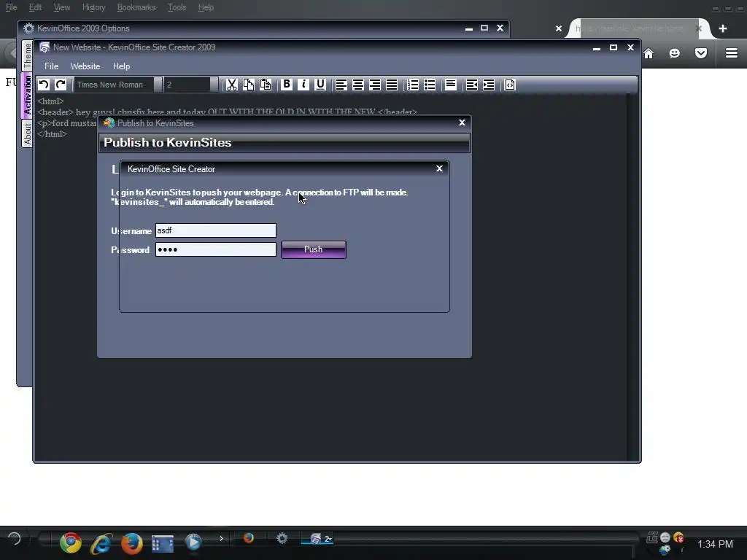The image size is (747, 560).
Task: Open the File menu in Site Creator
Action: pyautogui.click(x=52, y=66)
